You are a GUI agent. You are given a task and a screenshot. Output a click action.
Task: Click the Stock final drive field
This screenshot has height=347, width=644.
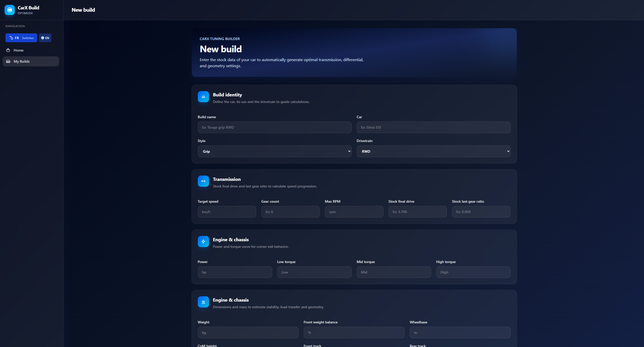click(417, 212)
